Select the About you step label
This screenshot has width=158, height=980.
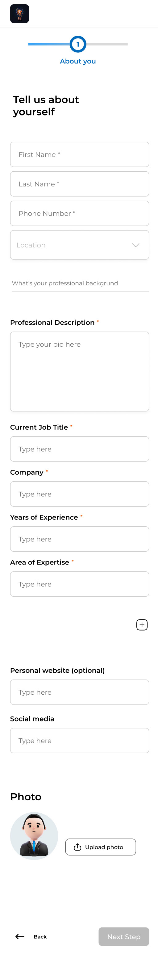pos(78,61)
